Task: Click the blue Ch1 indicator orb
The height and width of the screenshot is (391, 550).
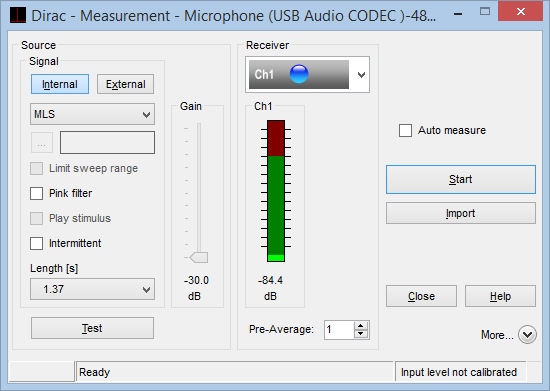Action: [x=299, y=74]
